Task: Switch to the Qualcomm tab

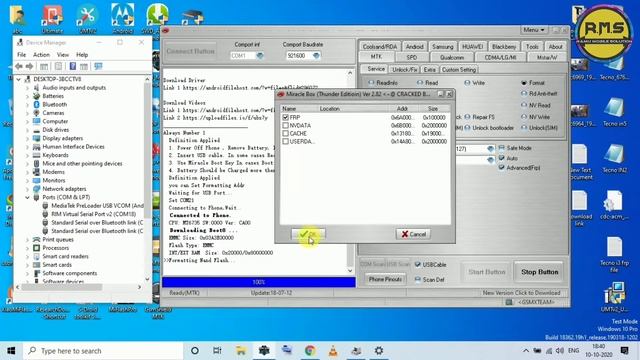Action: click(x=452, y=58)
